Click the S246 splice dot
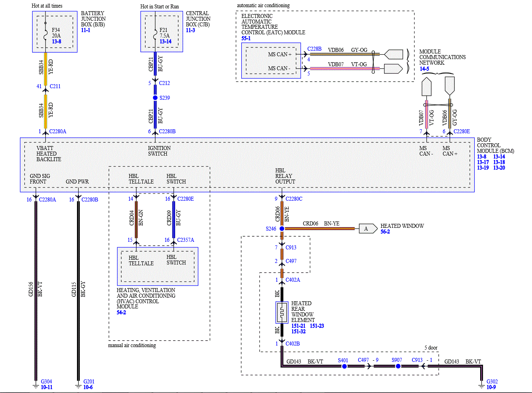Screen dimensions: 532x393 point(282,229)
